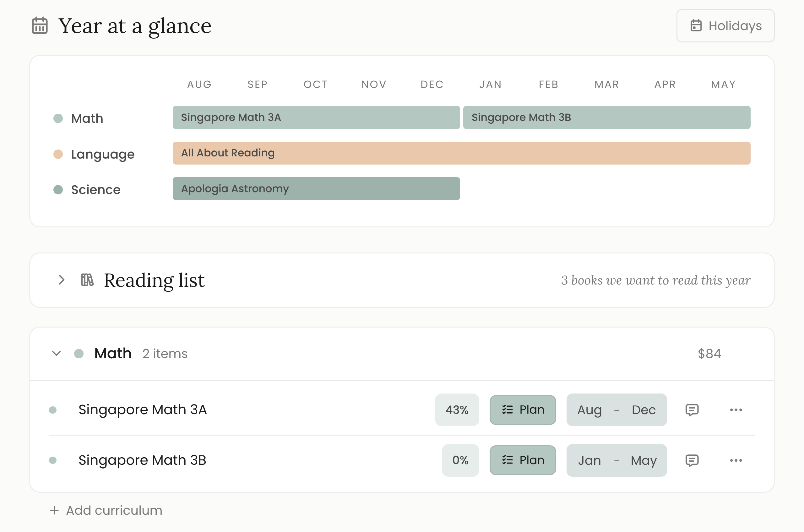
Task: Open the Holidays button
Action: [x=725, y=26]
